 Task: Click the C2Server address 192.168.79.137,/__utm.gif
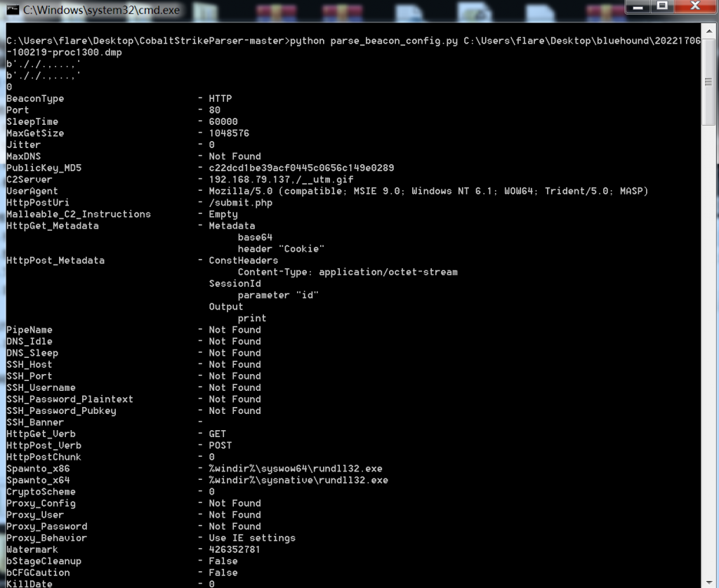click(x=281, y=180)
